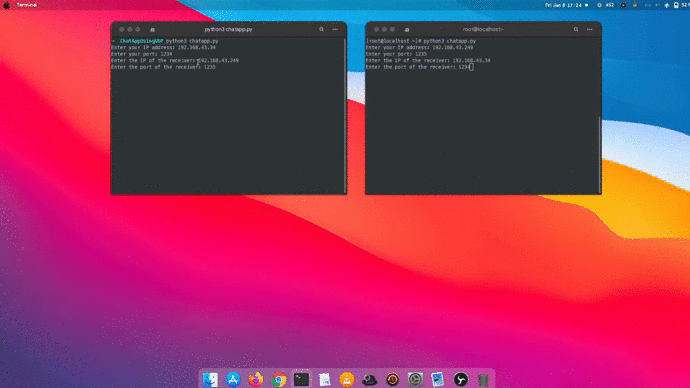
Task: Open the more-options menu in root@localhost window
Action: [590, 29]
